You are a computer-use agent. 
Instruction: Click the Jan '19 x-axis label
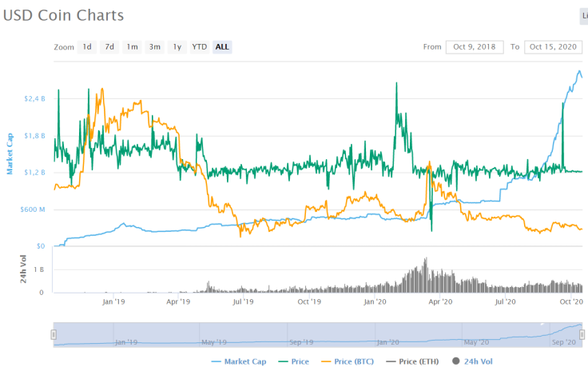(x=113, y=301)
